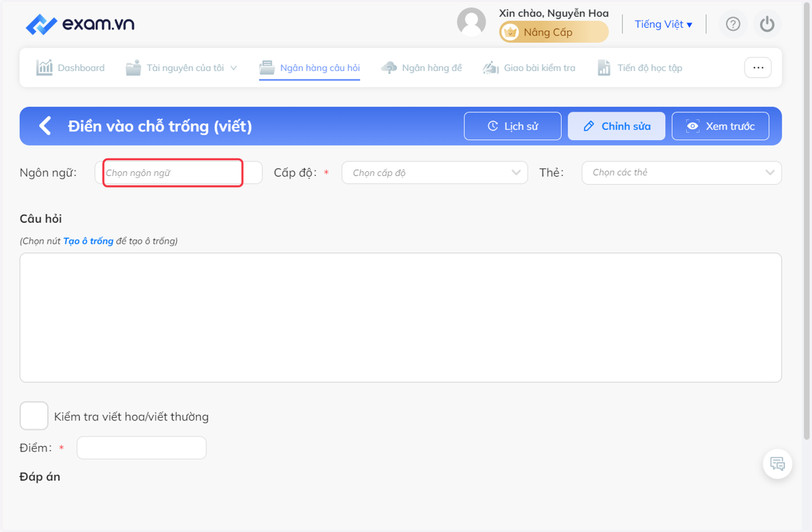The width and height of the screenshot is (812, 532).
Task: Open the Tiếng Việt language selector
Action: (663, 24)
